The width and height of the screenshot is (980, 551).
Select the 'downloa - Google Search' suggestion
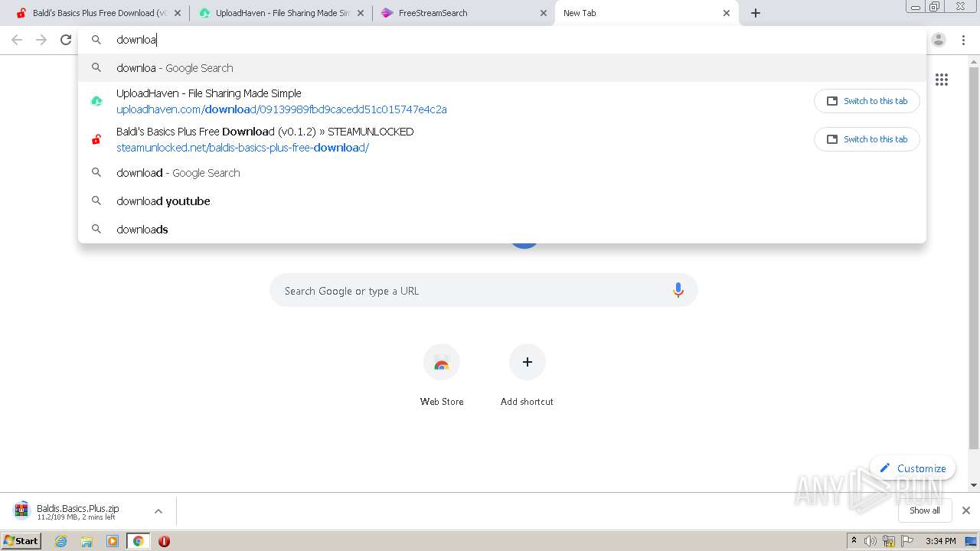coord(501,68)
